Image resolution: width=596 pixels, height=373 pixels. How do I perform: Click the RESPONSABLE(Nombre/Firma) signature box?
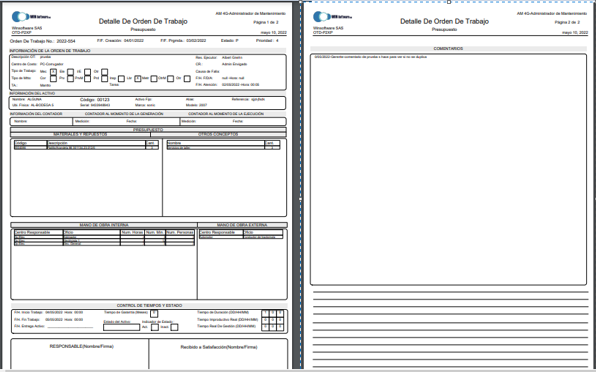click(80, 354)
